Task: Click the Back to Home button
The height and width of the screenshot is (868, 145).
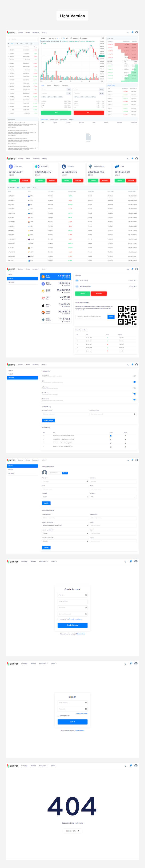Action: (x=72, y=831)
